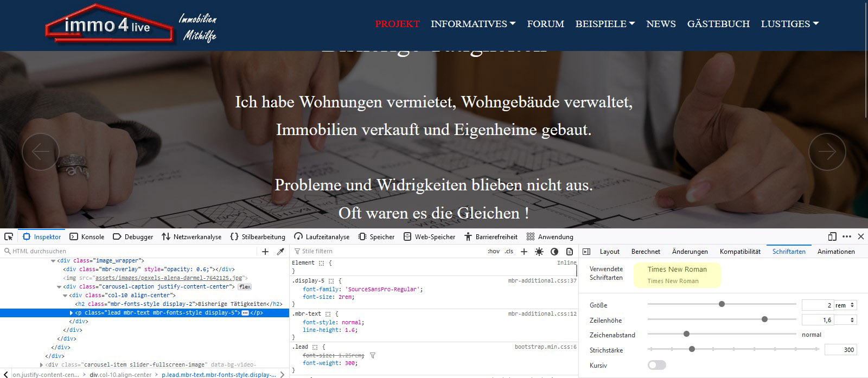This screenshot has width=868, height=378.
Task: Go to next carousel slide arrow
Action: click(x=827, y=152)
